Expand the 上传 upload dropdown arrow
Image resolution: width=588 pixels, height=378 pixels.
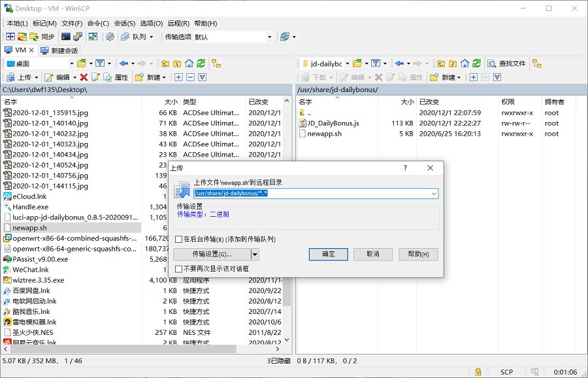pyautogui.click(x=37, y=78)
